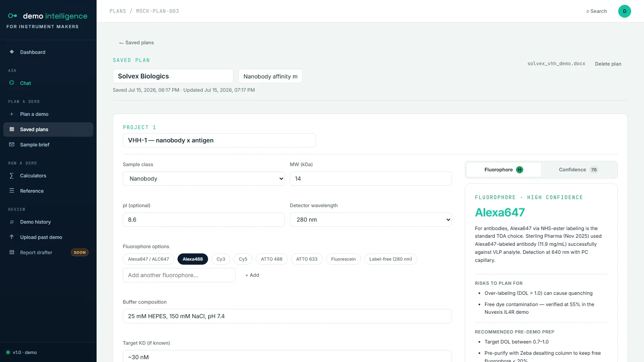The image size is (644, 362).
Task: Click PLANS in the breadcrumb
Action: [x=118, y=11]
